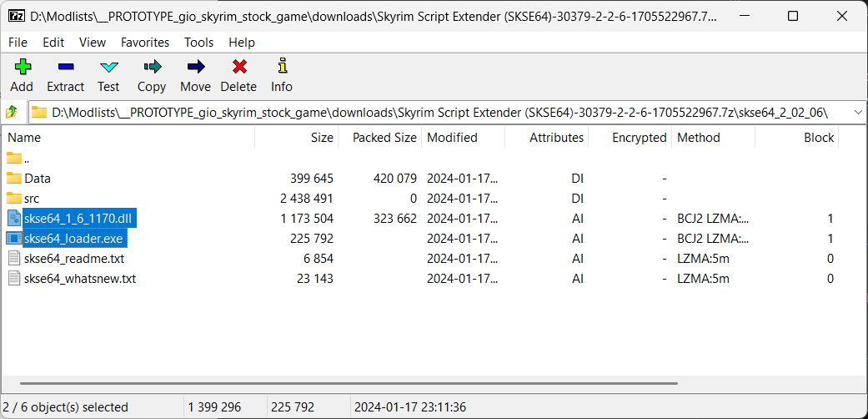Minimize the 7-Zip window
The height and width of the screenshot is (419, 868).
coord(743,16)
